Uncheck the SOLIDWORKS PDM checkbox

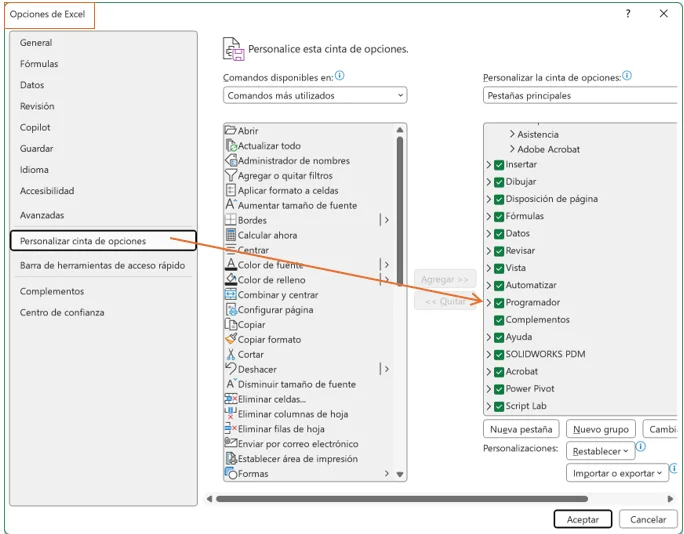point(499,354)
